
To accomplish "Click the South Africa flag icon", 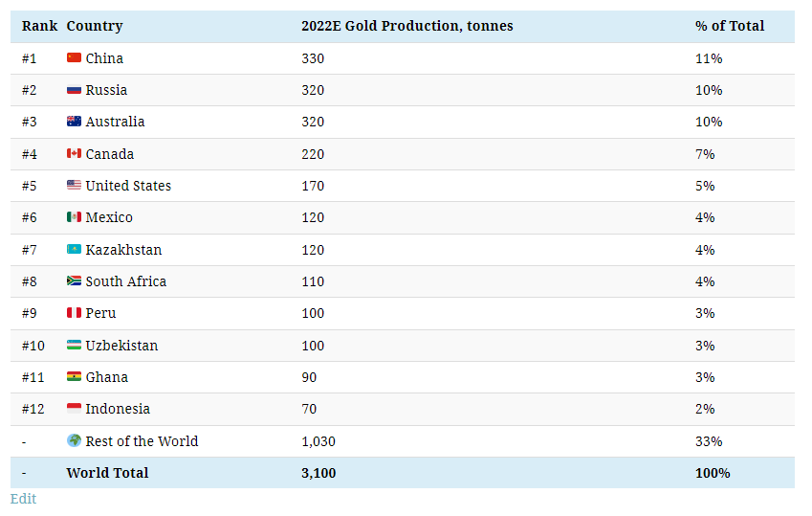I will (x=74, y=281).
